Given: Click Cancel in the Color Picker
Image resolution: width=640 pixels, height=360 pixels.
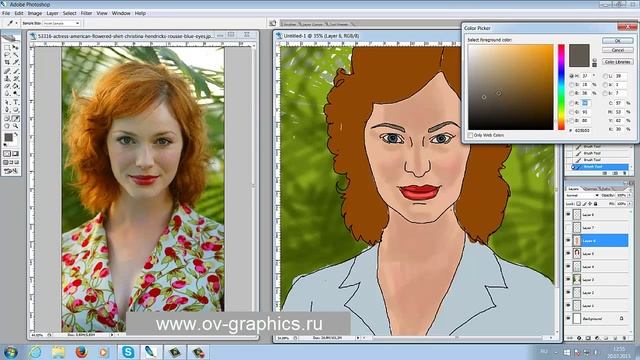Looking at the screenshot, I should (618, 50).
